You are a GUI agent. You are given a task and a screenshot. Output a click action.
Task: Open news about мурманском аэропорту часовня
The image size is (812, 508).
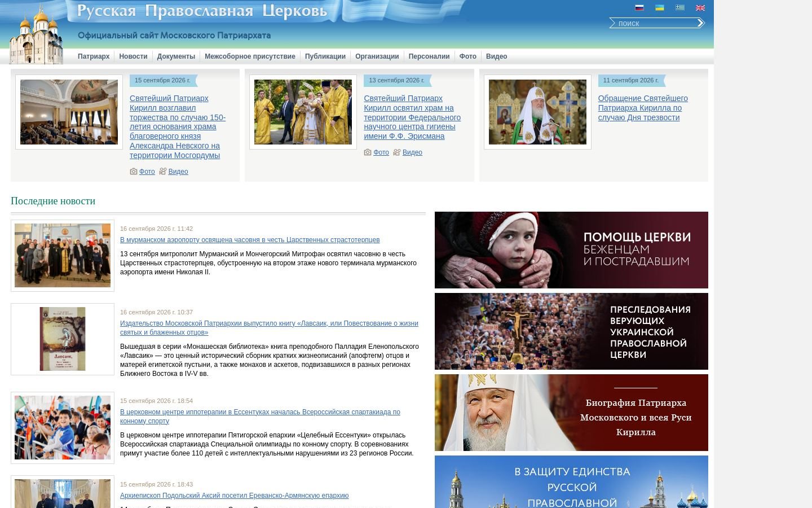pos(250,240)
